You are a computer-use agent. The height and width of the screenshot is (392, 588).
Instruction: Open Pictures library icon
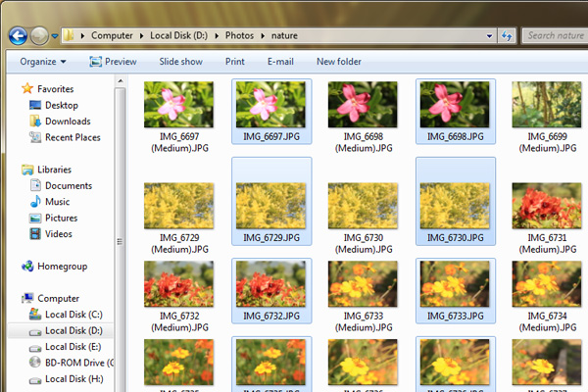tap(35, 218)
